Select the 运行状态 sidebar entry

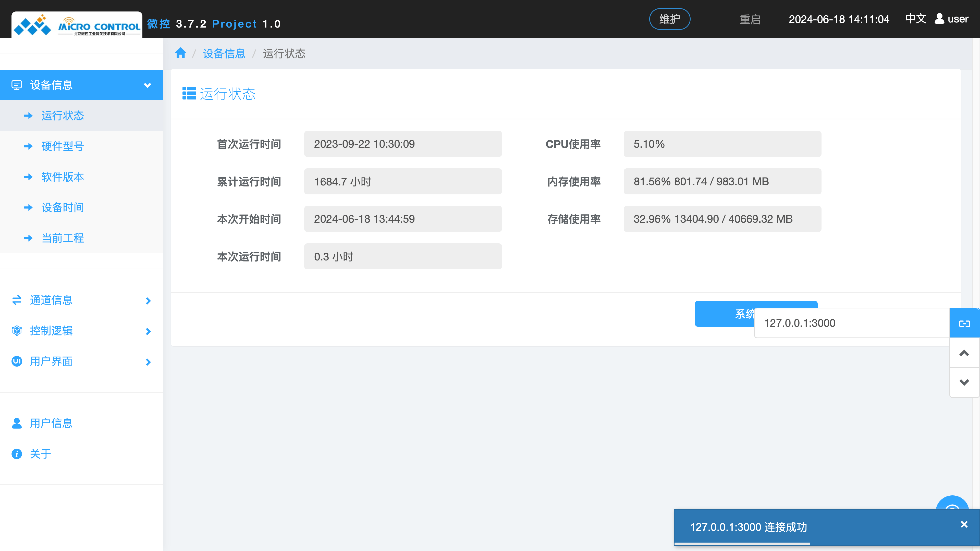pos(62,116)
